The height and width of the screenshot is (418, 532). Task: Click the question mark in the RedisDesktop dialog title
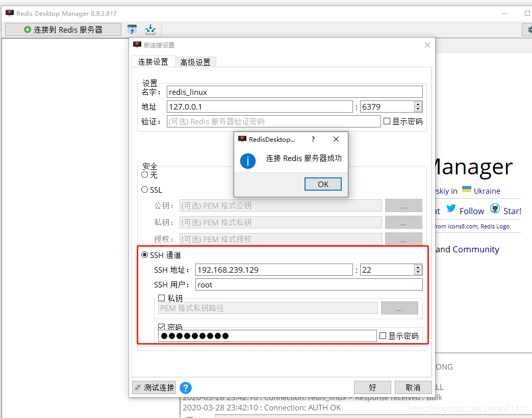(313, 139)
